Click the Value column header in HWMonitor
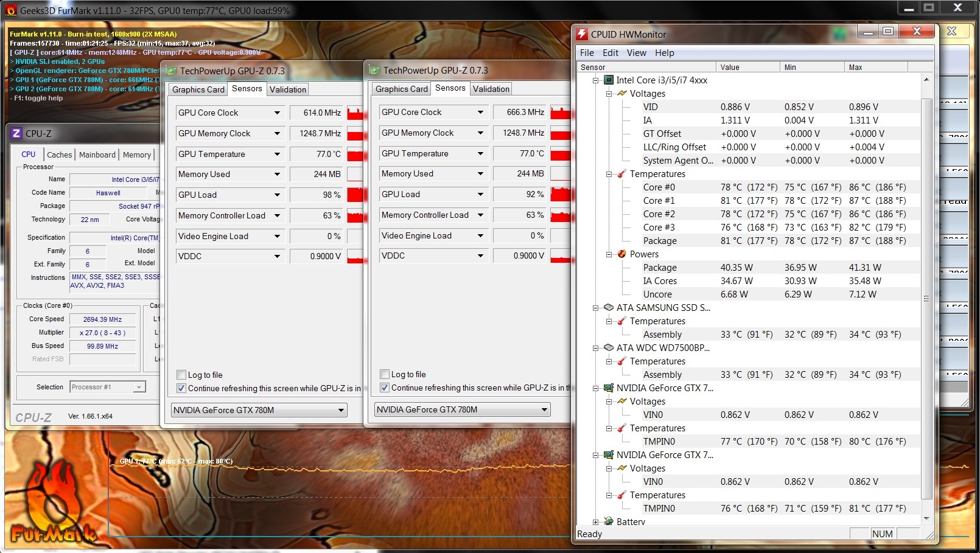This screenshot has height=553, width=980. click(x=748, y=67)
